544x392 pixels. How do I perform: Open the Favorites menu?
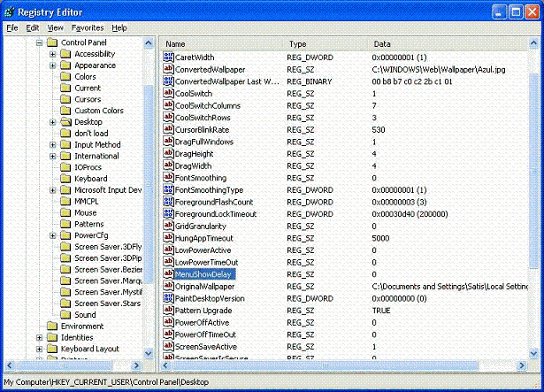(88, 27)
